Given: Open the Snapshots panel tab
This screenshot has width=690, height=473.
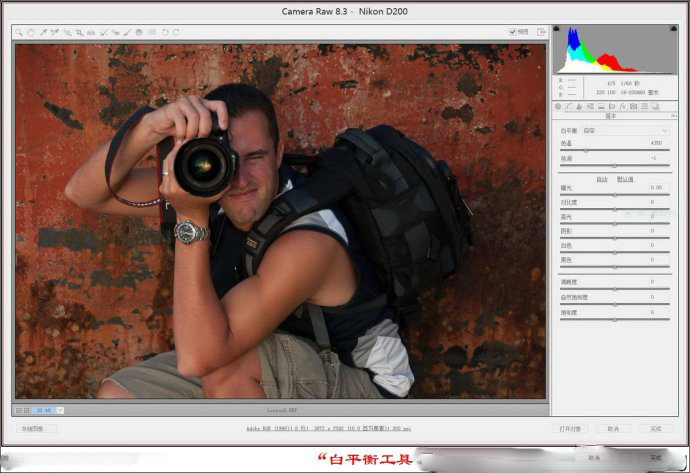Looking at the screenshot, I should click(x=655, y=106).
